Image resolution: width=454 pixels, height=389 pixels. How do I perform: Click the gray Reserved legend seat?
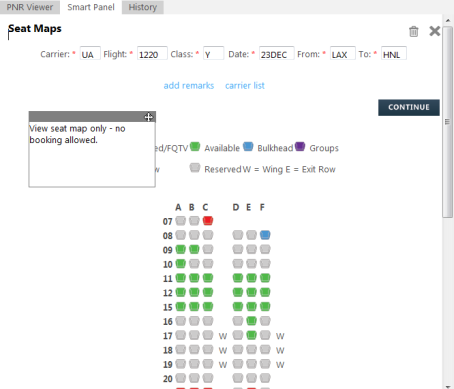click(195, 167)
